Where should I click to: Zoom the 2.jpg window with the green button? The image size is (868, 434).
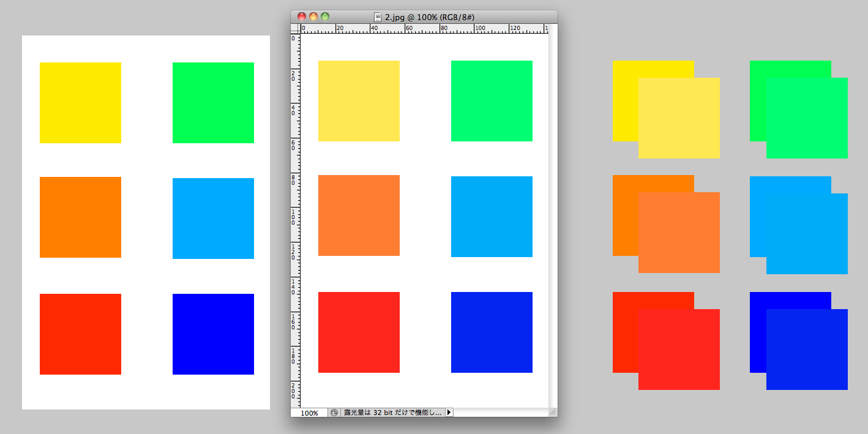325,17
